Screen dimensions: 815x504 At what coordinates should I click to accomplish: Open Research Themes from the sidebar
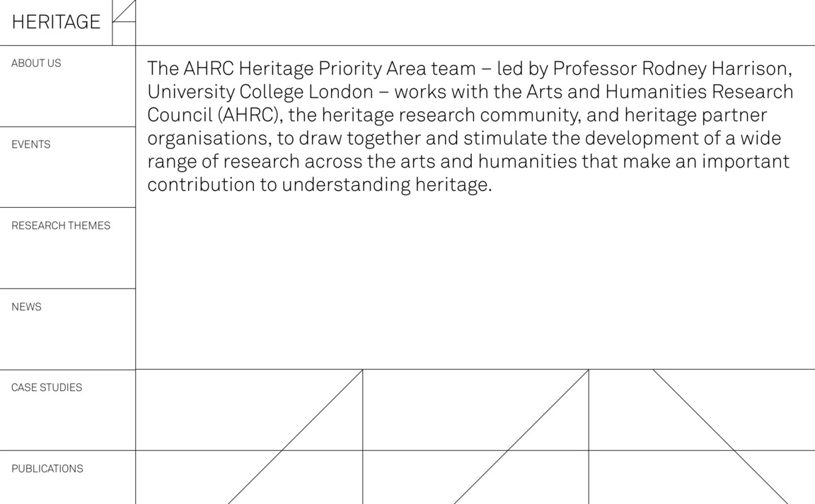coord(61,226)
